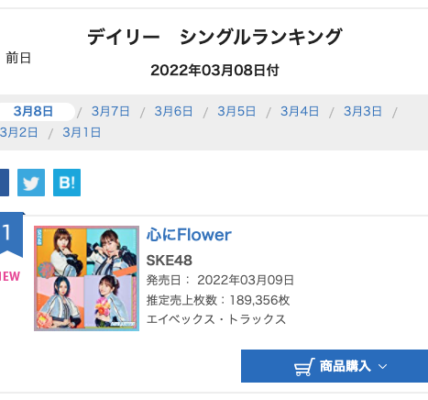Open the 3月6日 ranking
Screen dimensions: 428x400
coord(173,111)
